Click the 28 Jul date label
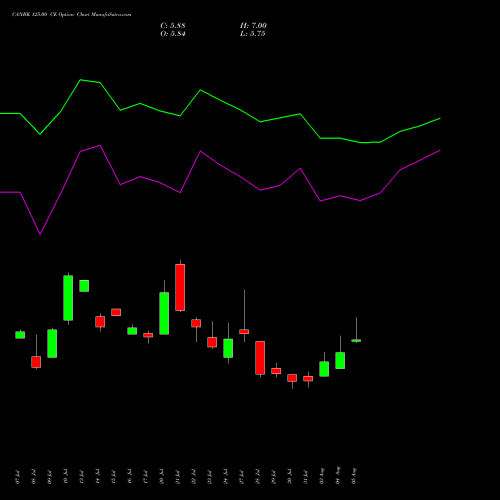 pos(257,477)
